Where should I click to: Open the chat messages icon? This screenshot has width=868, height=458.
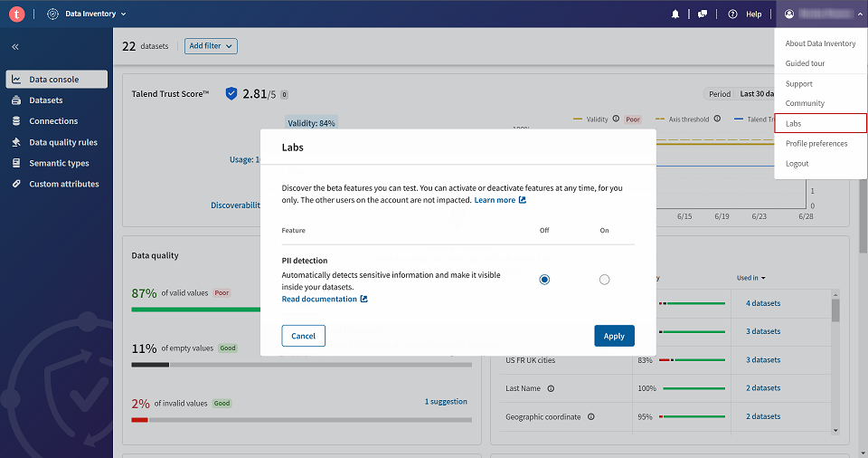[x=703, y=14]
